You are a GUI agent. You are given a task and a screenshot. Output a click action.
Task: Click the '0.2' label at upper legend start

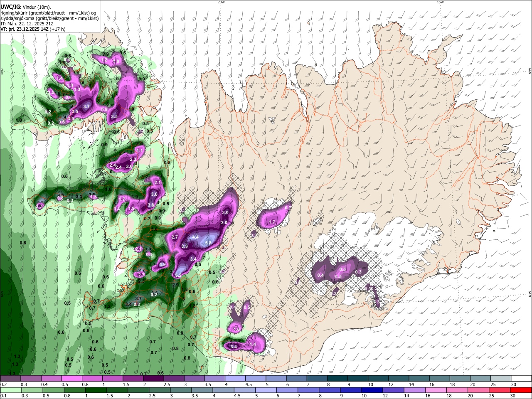(3, 384)
